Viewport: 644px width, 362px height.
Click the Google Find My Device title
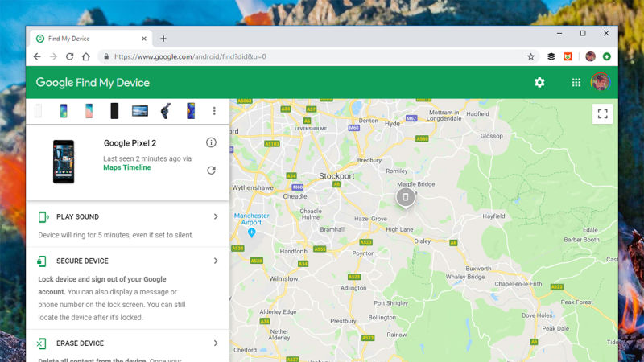click(x=93, y=83)
